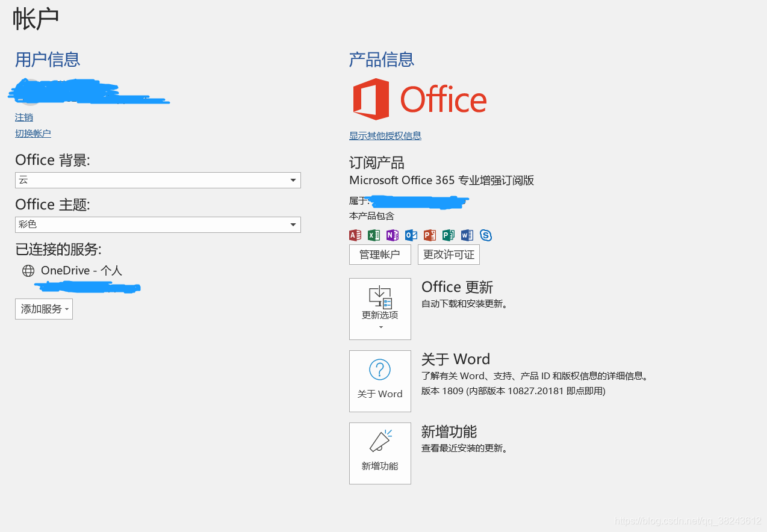The width and height of the screenshot is (767, 532).
Task: Open the 更新选项 update options button
Action: (380, 309)
